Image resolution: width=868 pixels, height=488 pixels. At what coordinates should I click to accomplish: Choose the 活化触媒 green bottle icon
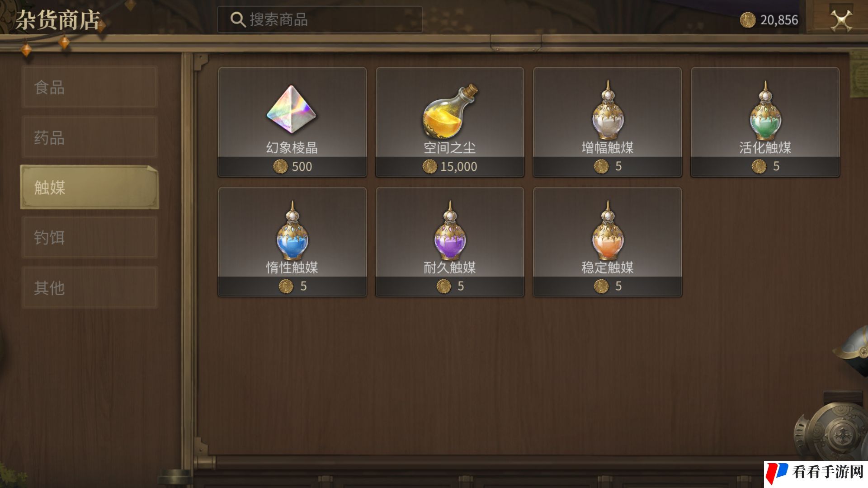tap(765, 110)
